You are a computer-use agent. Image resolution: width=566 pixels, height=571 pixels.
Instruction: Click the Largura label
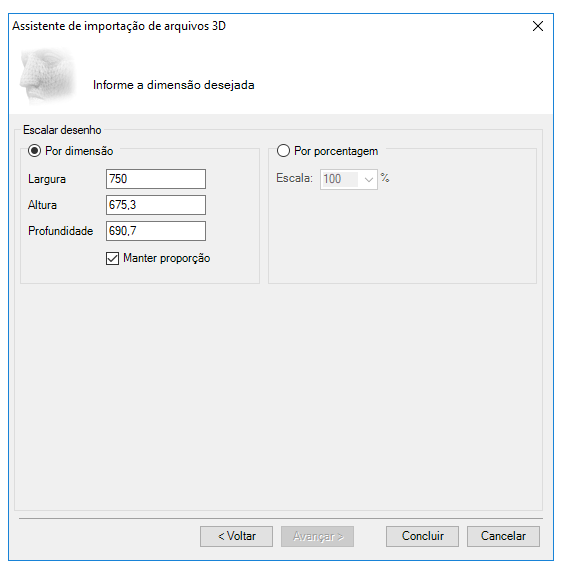point(47,179)
